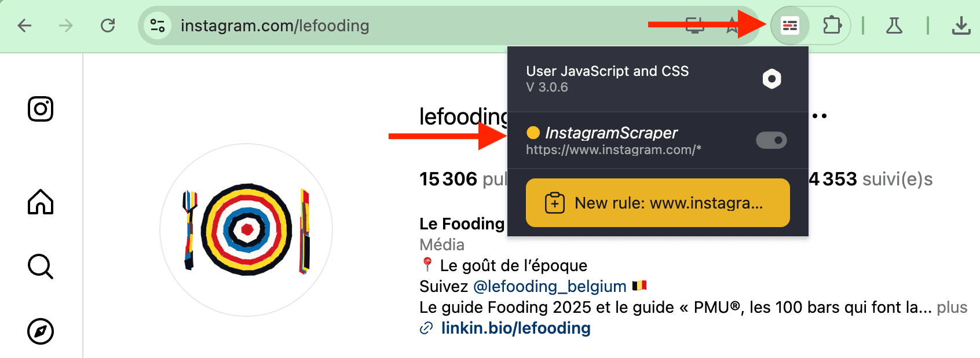Open the browser downloads icon
Screen dimensions: 980x358
coord(961,25)
